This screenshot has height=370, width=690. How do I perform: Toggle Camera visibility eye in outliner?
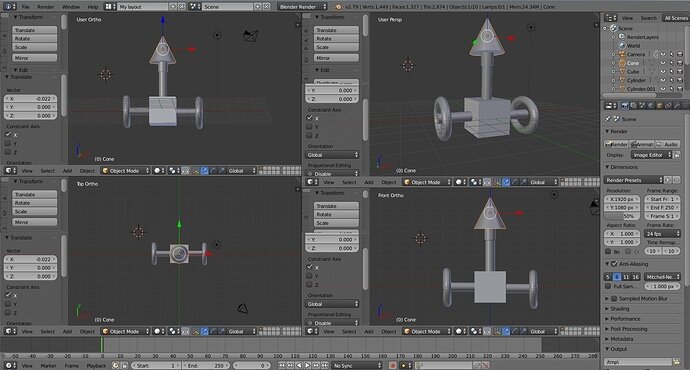663,54
